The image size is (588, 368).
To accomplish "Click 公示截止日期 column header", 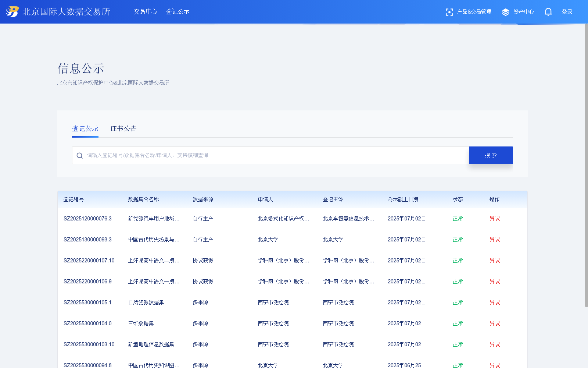I will click(403, 199).
